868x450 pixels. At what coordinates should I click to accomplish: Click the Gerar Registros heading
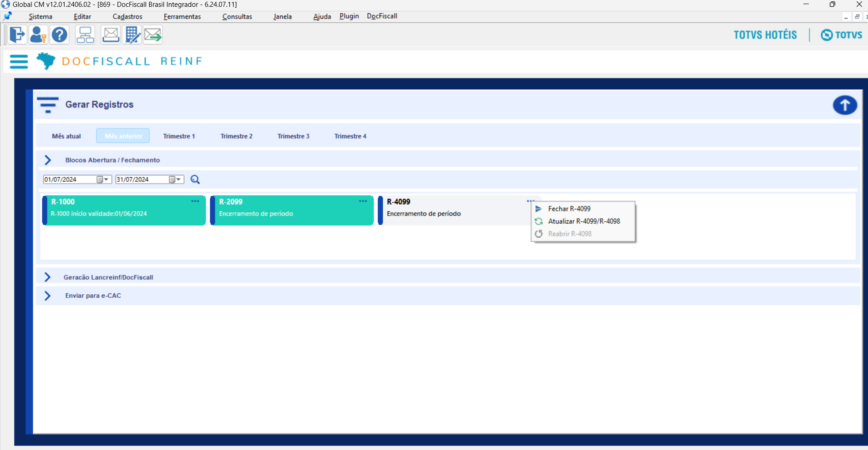click(x=99, y=104)
